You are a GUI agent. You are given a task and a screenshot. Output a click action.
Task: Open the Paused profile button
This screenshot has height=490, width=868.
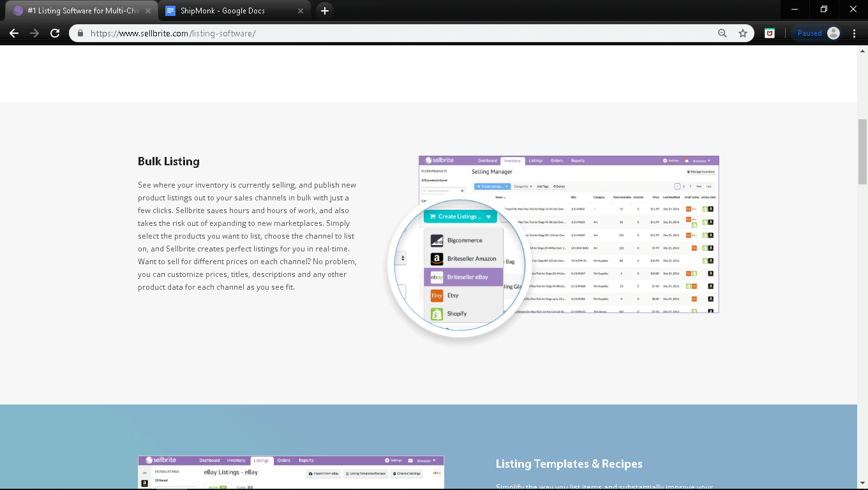[x=818, y=33]
